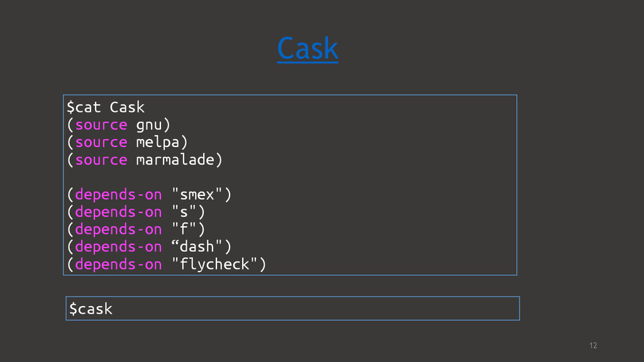Click the blank line between source and depends-on
This screenshot has height=362, width=644.
click(x=290, y=177)
